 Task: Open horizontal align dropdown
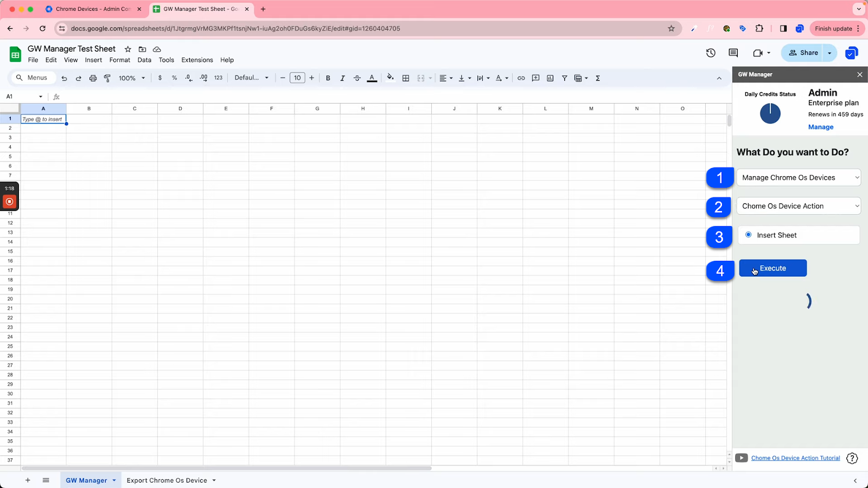(446, 78)
